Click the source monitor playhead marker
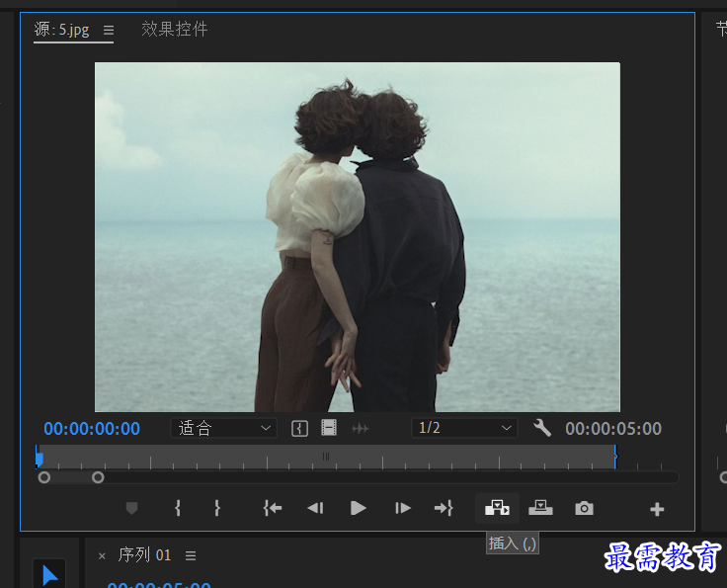The width and height of the screenshot is (727, 588). [40, 459]
